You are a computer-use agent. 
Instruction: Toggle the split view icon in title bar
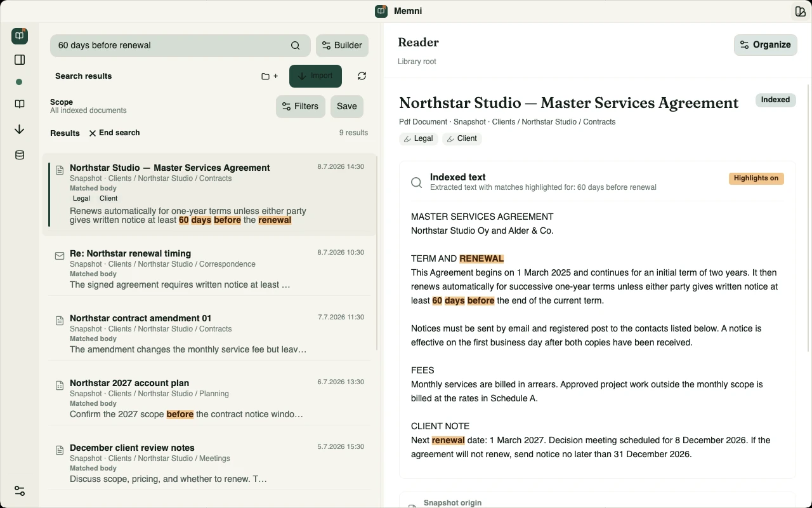[800, 11]
